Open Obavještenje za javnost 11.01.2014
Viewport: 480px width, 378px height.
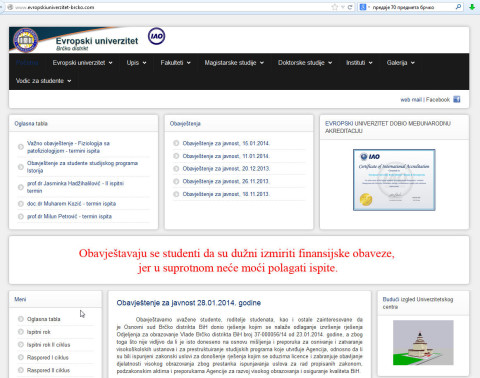click(x=226, y=156)
